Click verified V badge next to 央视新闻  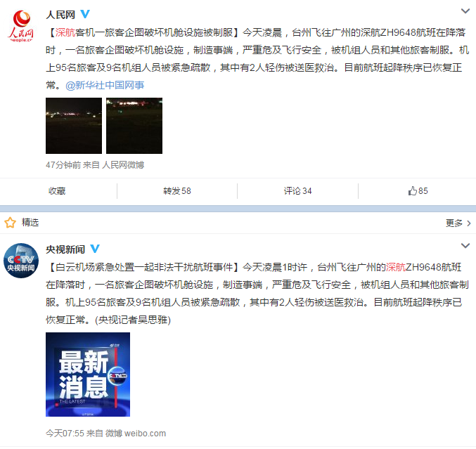point(95,249)
